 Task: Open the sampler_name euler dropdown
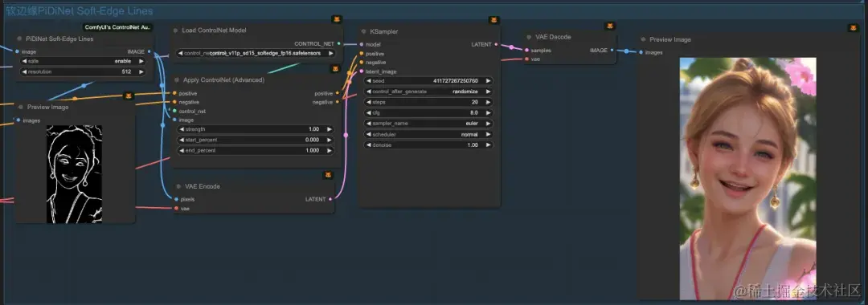click(428, 124)
